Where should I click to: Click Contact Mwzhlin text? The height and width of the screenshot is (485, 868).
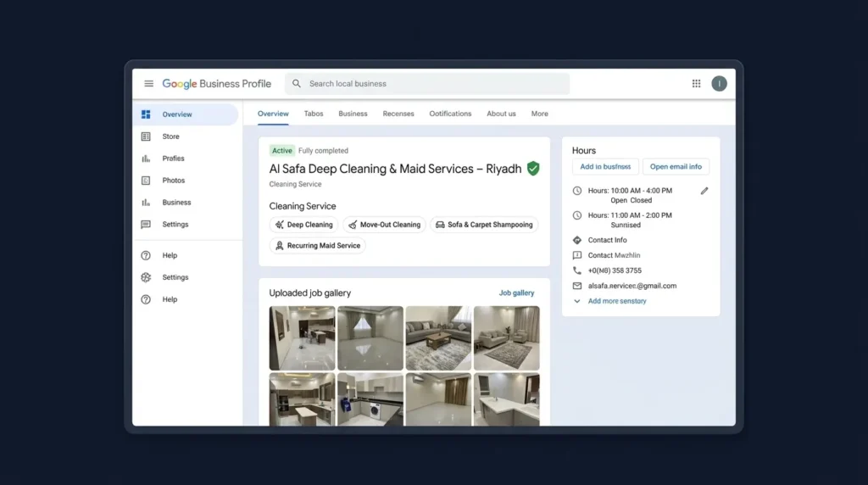click(614, 255)
